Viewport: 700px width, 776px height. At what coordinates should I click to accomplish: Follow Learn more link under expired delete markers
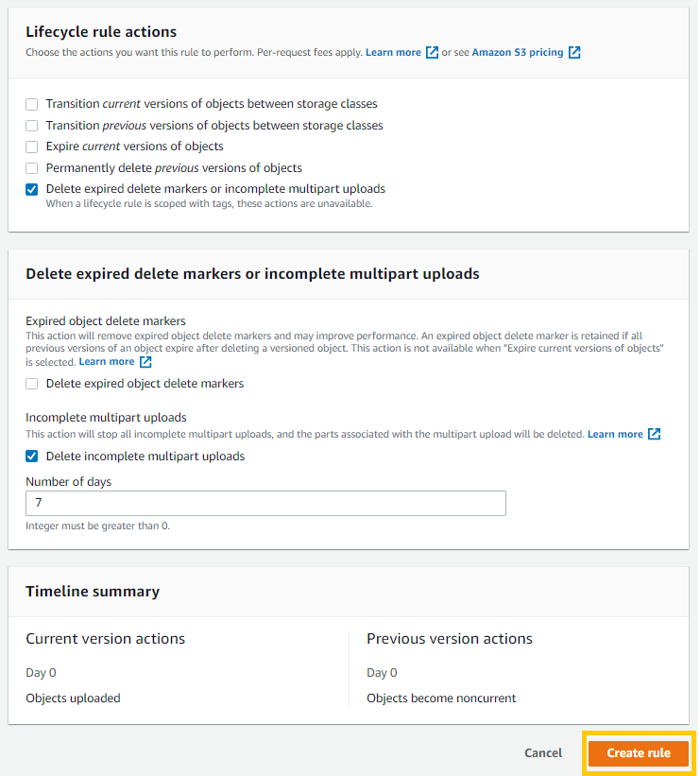pos(107,362)
